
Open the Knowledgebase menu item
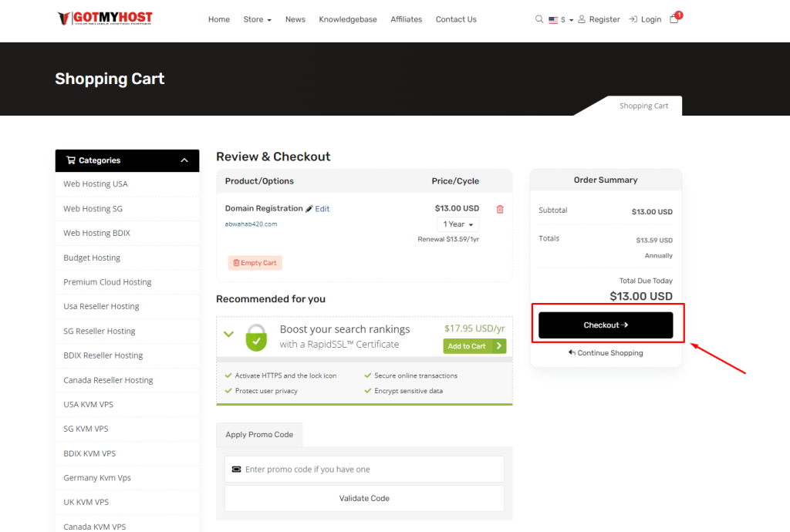click(348, 19)
